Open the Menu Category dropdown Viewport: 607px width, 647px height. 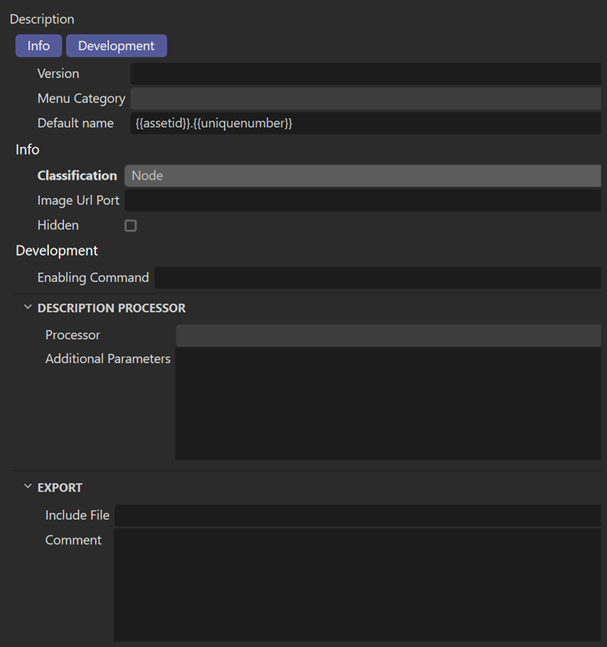[365, 99]
